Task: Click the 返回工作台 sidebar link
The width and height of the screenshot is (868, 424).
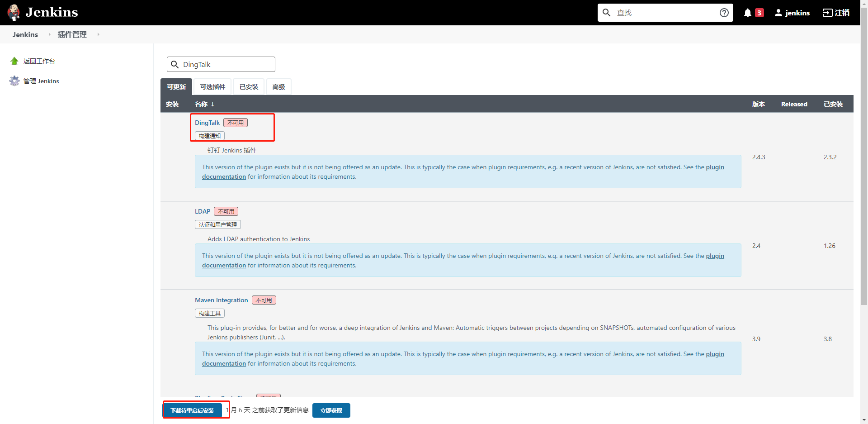Action: point(39,61)
